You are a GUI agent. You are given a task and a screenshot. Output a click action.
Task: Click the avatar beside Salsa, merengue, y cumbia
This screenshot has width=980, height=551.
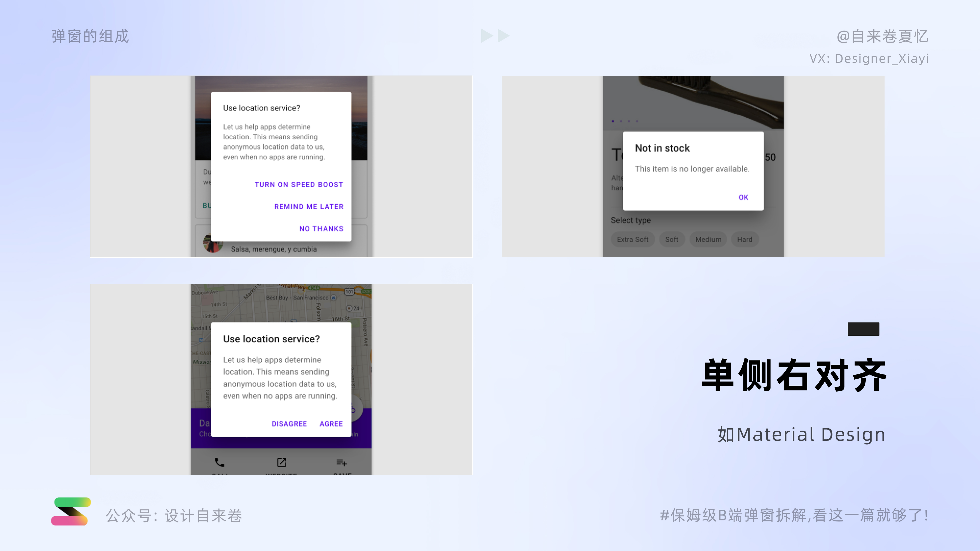pos(213,244)
